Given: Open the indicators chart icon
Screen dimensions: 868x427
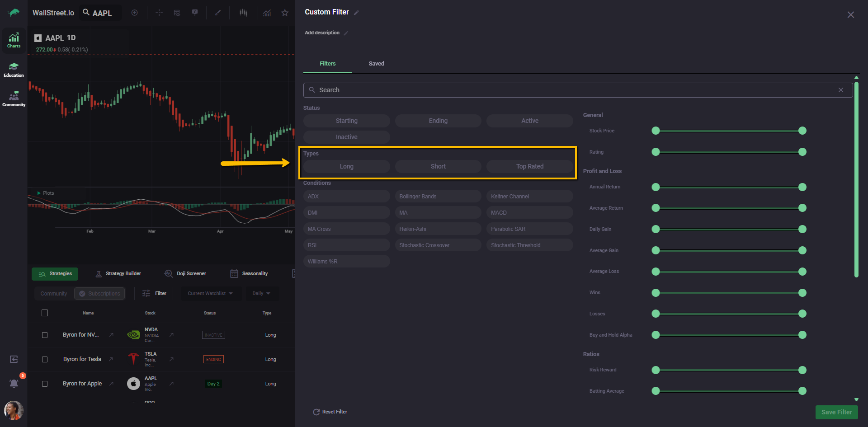Looking at the screenshot, I should click(x=267, y=13).
